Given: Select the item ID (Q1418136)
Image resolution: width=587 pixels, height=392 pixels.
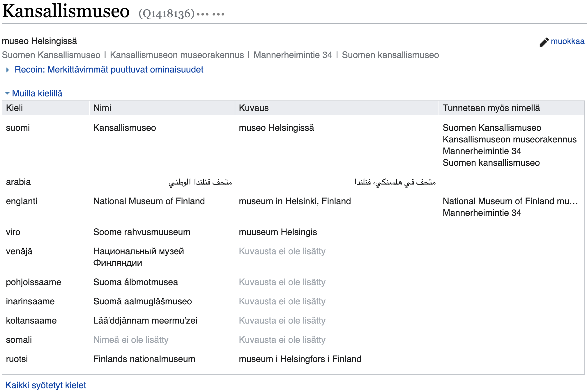Looking at the screenshot, I should click(166, 13).
